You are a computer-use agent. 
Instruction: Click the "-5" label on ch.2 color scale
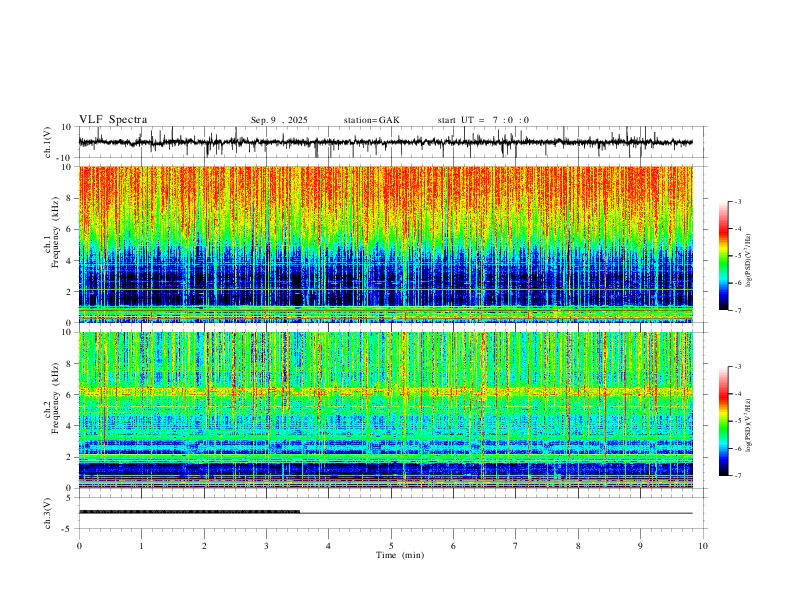(x=738, y=421)
